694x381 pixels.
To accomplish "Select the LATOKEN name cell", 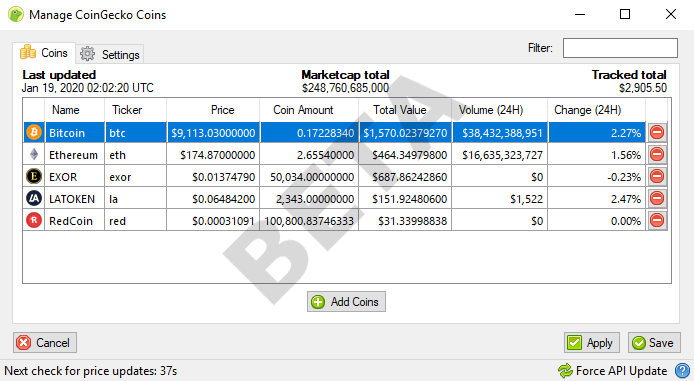I will [x=74, y=199].
